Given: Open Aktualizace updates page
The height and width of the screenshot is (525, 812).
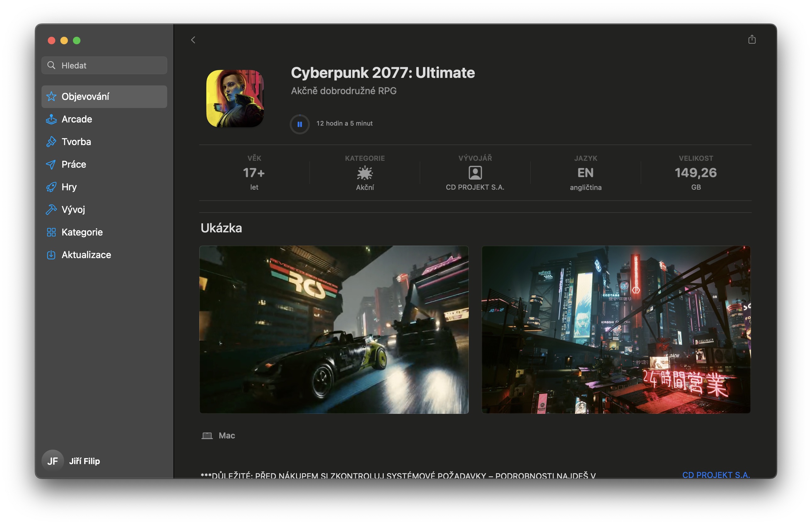Looking at the screenshot, I should click(x=86, y=255).
